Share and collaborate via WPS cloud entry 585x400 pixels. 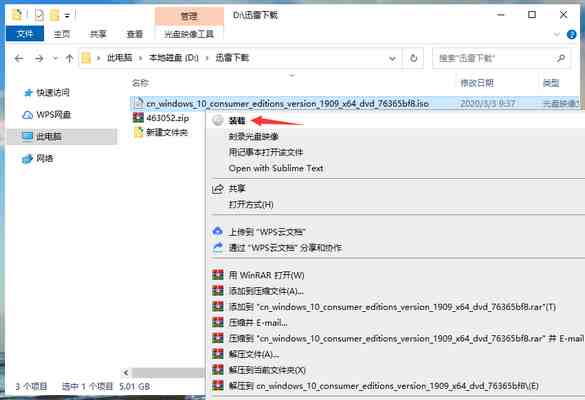[285, 248]
